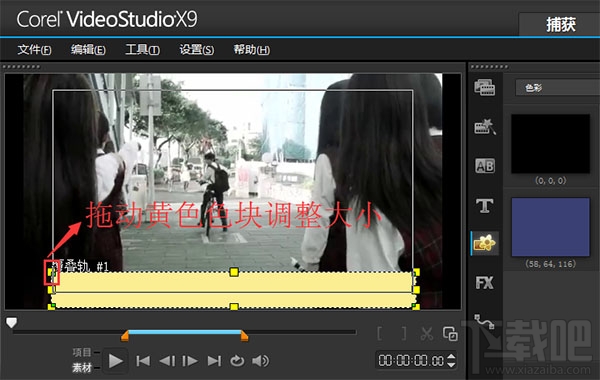The image size is (600, 380).
Task: Enlarge the preview window icon
Action: click(x=450, y=334)
